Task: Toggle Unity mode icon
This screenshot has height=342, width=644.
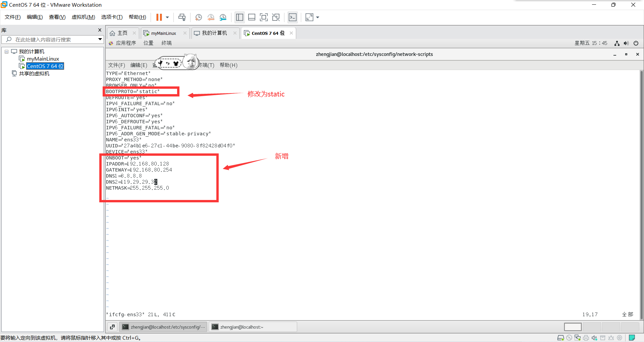Action: point(276,17)
